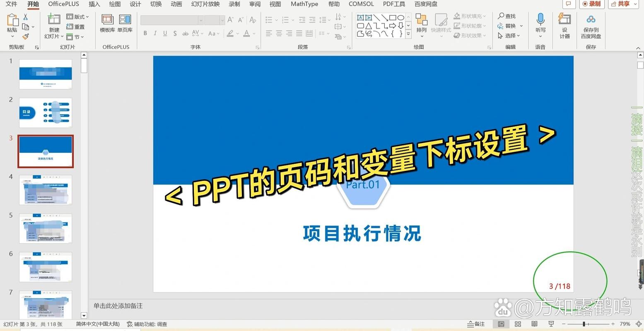644x331 pixels.
Task: Open the font size combo box
Action: coord(215,20)
